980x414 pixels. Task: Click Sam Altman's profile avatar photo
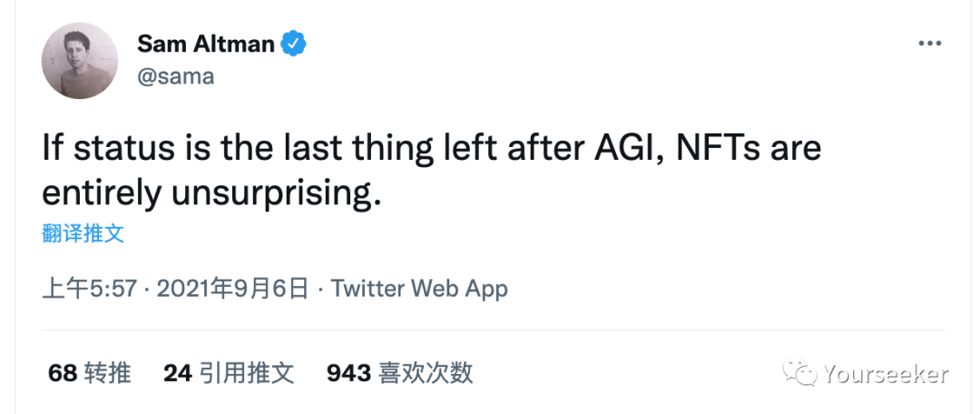80,61
